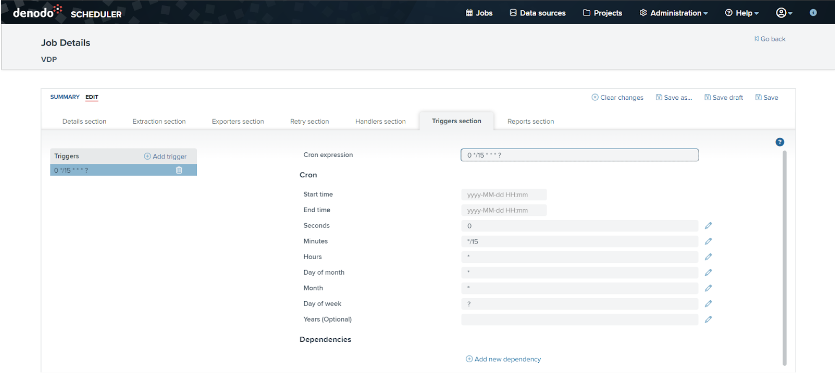Click the Day of week value field

[579, 304]
